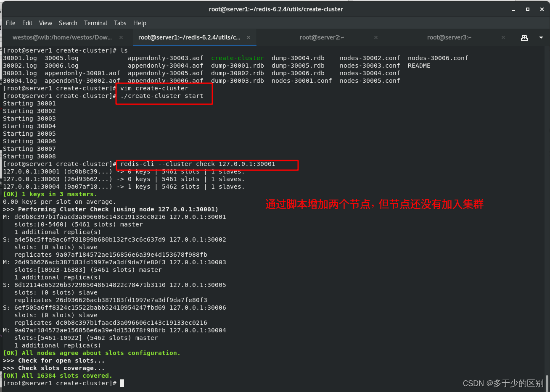Click node ID line for 127.0.0.1:30006
This screenshot has width=550, height=392.
click(114, 308)
